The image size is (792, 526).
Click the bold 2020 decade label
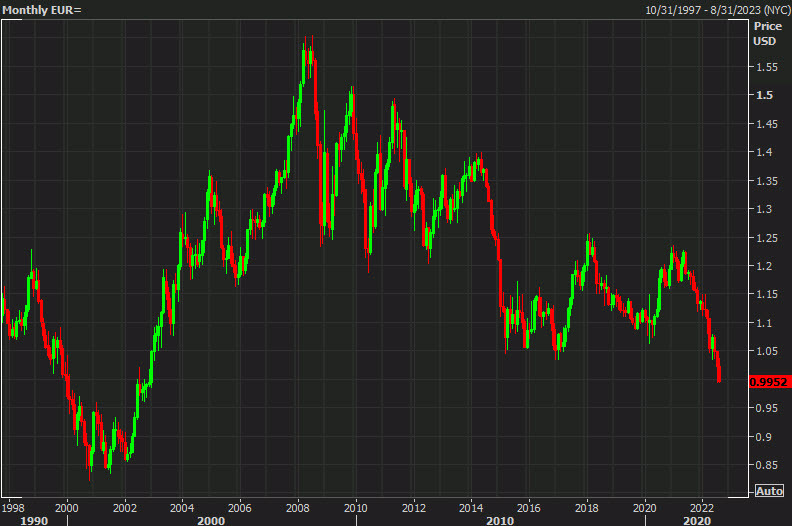tap(697, 520)
